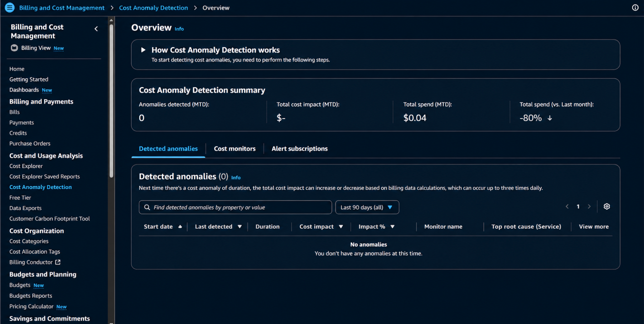The height and width of the screenshot is (324, 644).
Task: Open Budgets in sidebar
Action: (20, 285)
